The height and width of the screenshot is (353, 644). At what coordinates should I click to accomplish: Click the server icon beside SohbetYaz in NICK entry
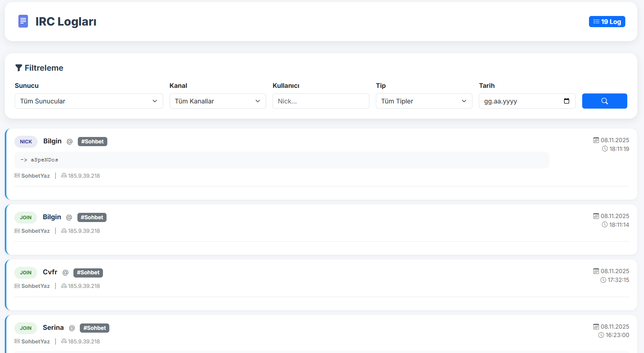(x=17, y=176)
